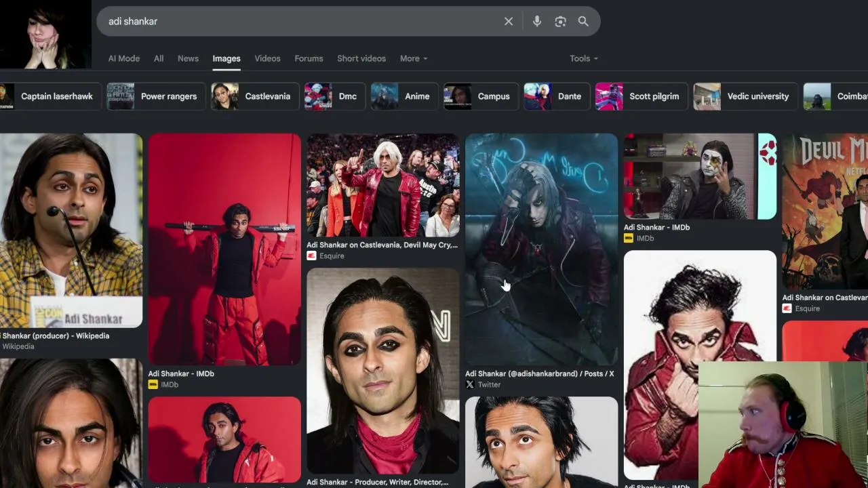View the face paint photo thumbnail
The width and height of the screenshot is (868, 488).
[x=700, y=176]
